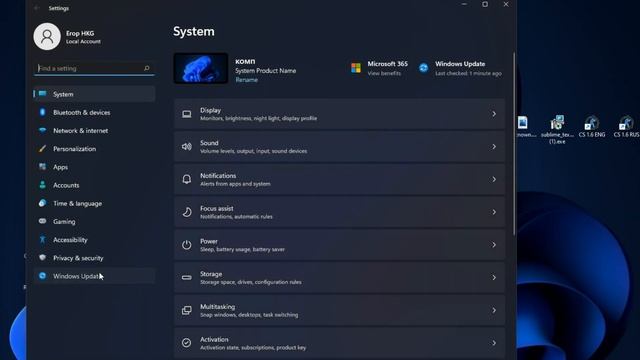Click the back arrow in Settings title bar
Viewport: 640px width, 360px height.
(x=37, y=8)
